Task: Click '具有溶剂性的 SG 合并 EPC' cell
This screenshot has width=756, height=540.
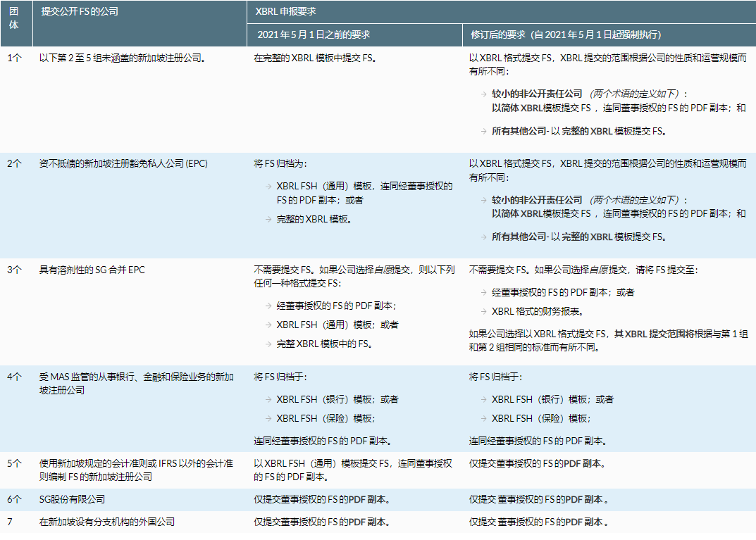Action: pos(92,270)
